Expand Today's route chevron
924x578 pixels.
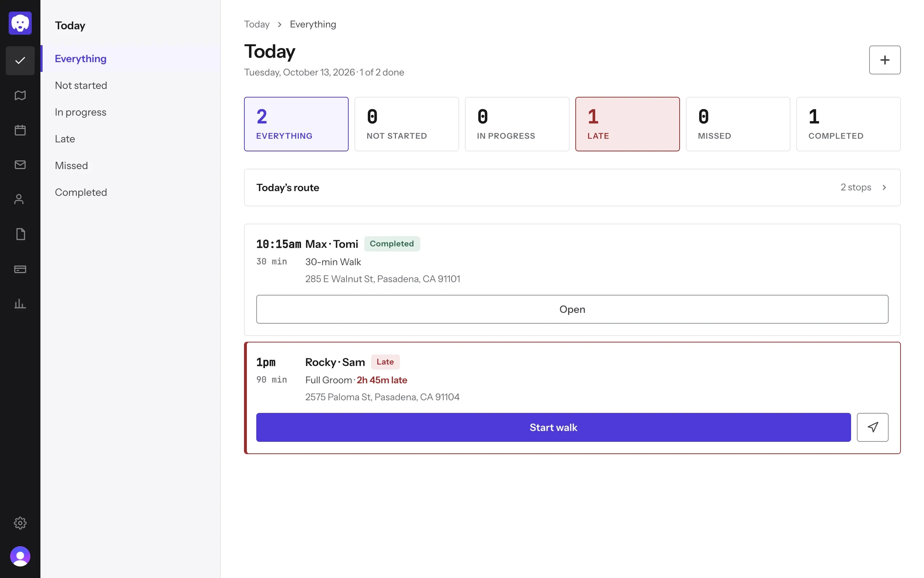884,187
